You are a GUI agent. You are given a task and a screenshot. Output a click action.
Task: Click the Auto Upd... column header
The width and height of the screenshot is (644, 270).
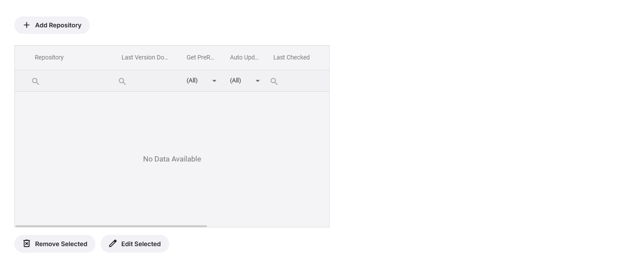(x=244, y=57)
